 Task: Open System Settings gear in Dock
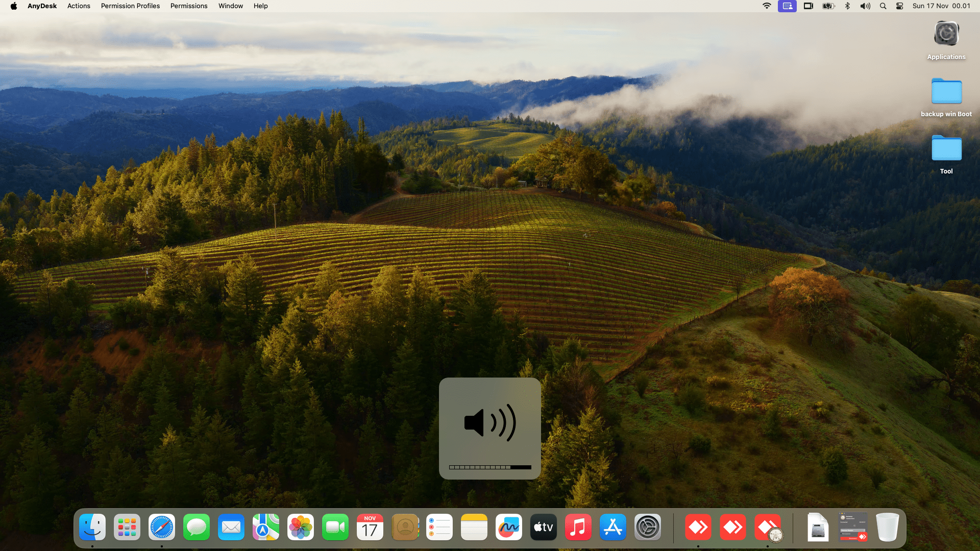(648, 527)
